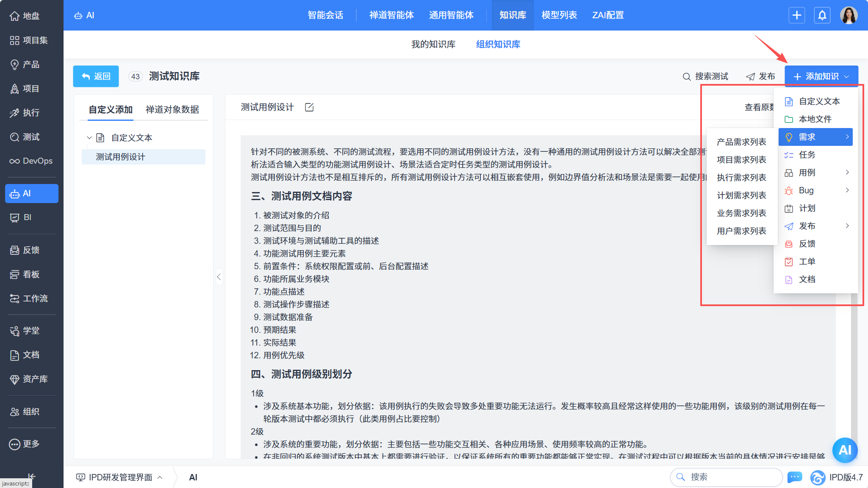Expand the IPD研发管理界面 switcher

coord(120,477)
